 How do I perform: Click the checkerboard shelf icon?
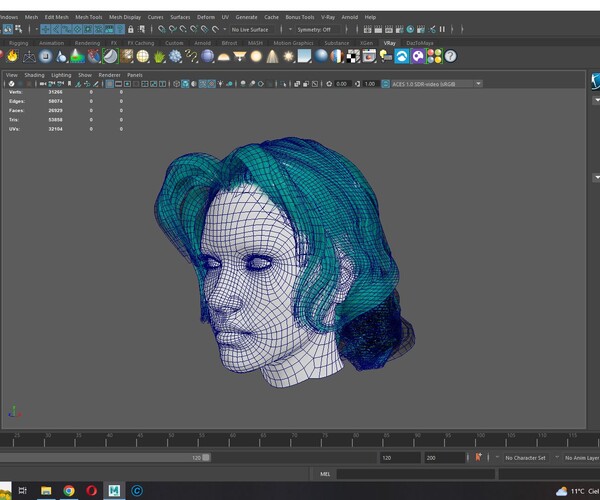(353, 56)
